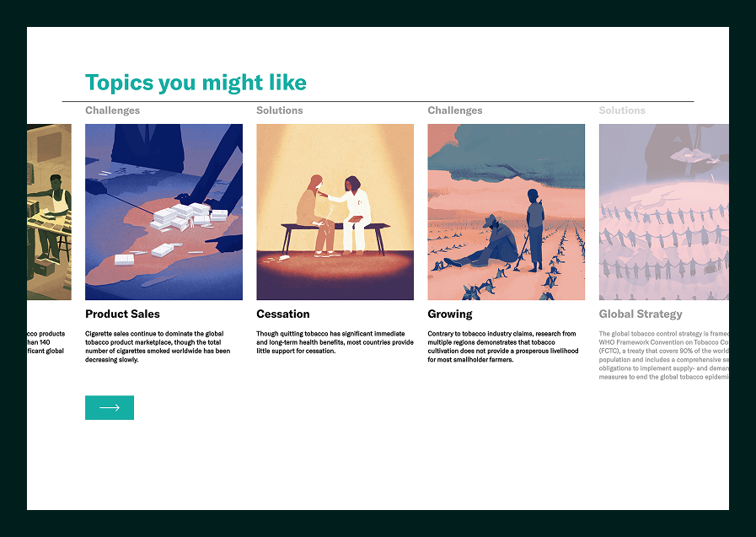
Task: Open the Product Sales topic
Action: [122, 314]
